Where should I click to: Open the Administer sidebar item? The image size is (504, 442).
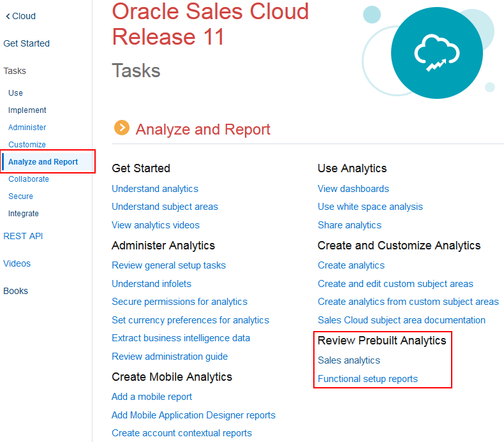click(x=27, y=128)
